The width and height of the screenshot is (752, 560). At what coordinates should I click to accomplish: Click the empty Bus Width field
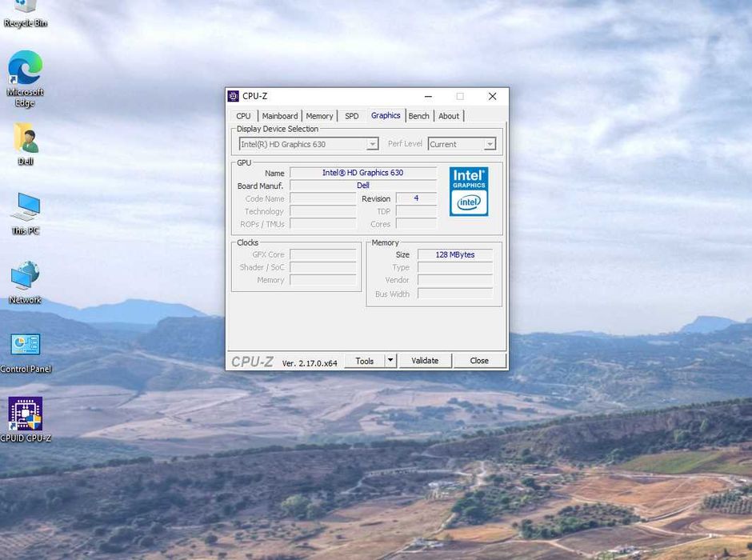point(455,294)
